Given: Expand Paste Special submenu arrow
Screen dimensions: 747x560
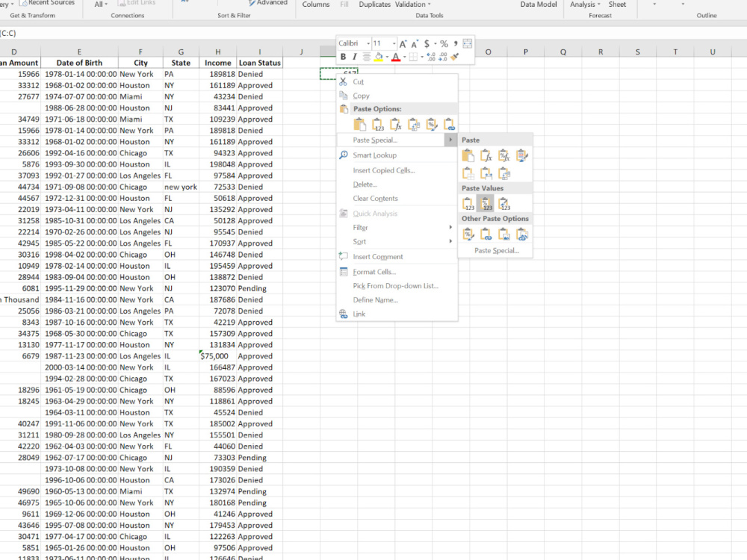Looking at the screenshot, I should tap(450, 140).
